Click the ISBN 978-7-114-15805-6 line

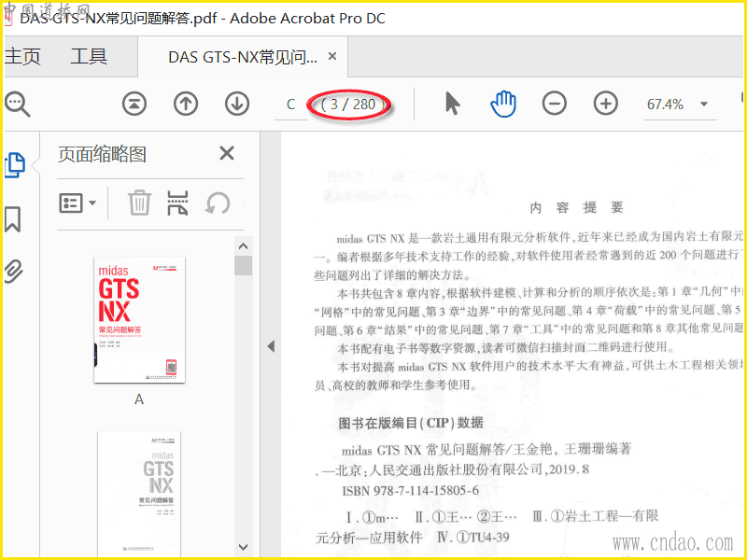pyautogui.click(x=410, y=491)
